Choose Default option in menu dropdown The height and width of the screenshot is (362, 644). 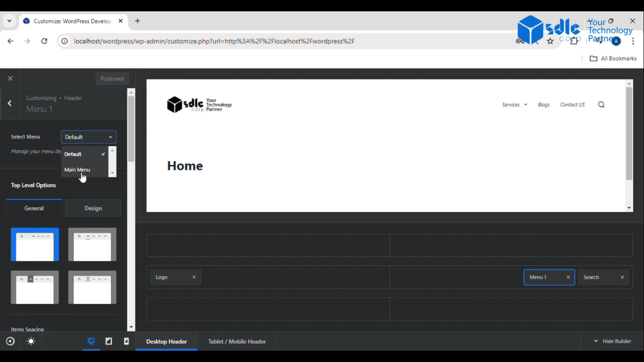(x=85, y=154)
